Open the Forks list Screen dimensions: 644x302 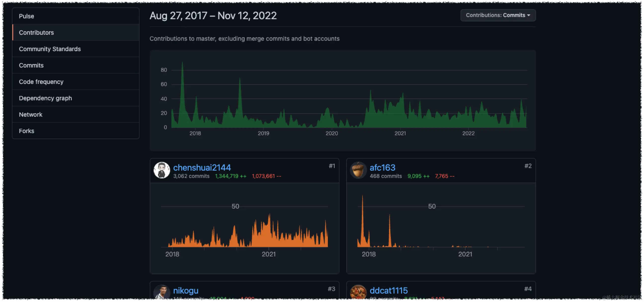27,131
